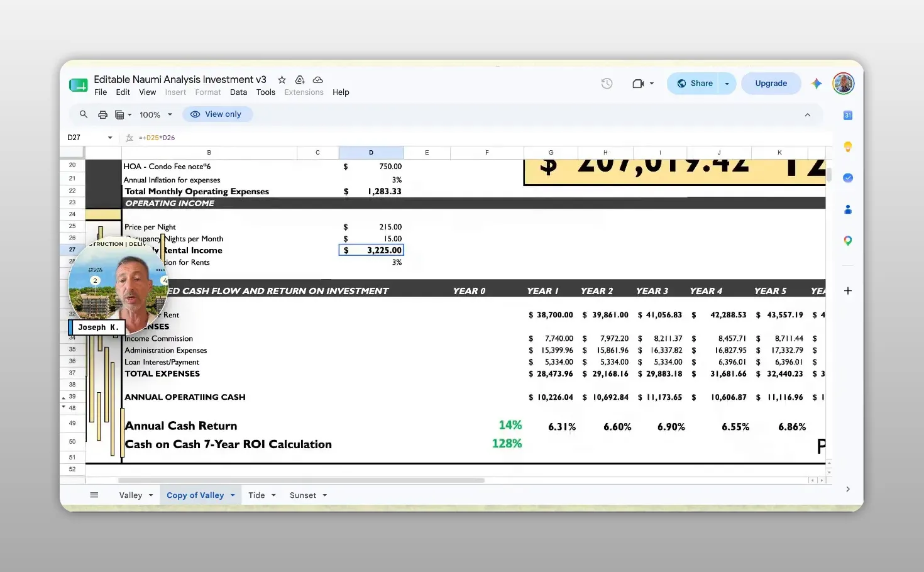Viewport: 924px width, 572px height.
Task: Open version history clock icon
Action: pyautogui.click(x=607, y=84)
